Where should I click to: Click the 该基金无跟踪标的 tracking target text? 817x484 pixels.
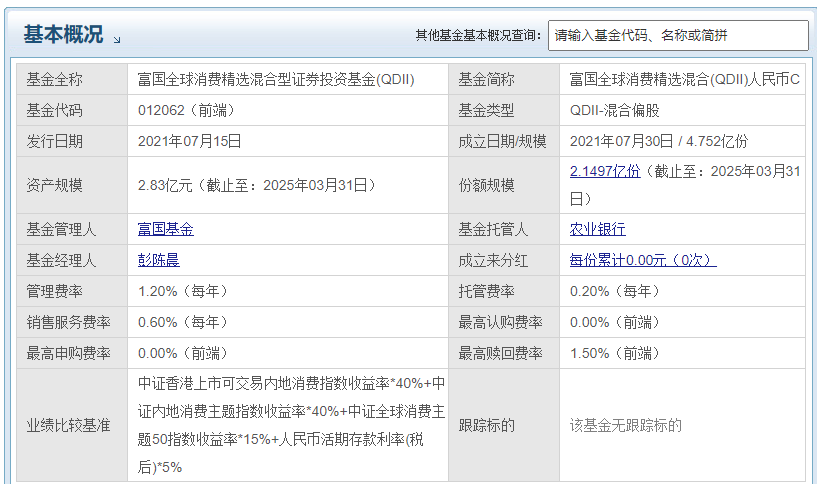click(x=626, y=425)
